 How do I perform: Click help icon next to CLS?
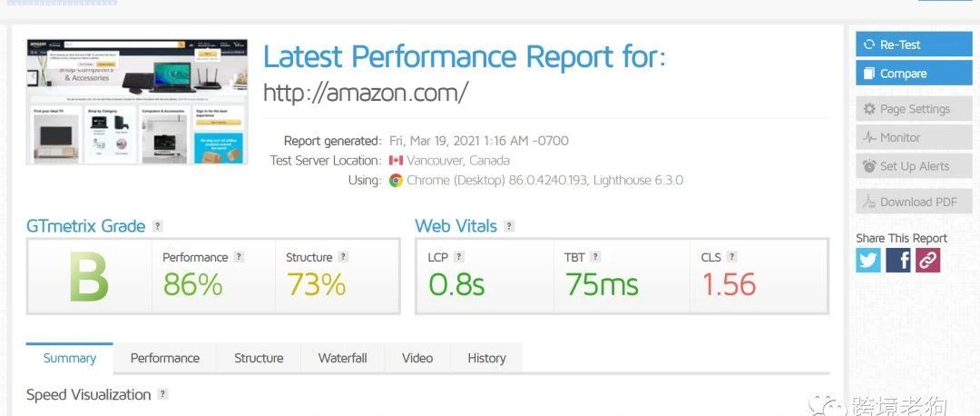click(731, 257)
